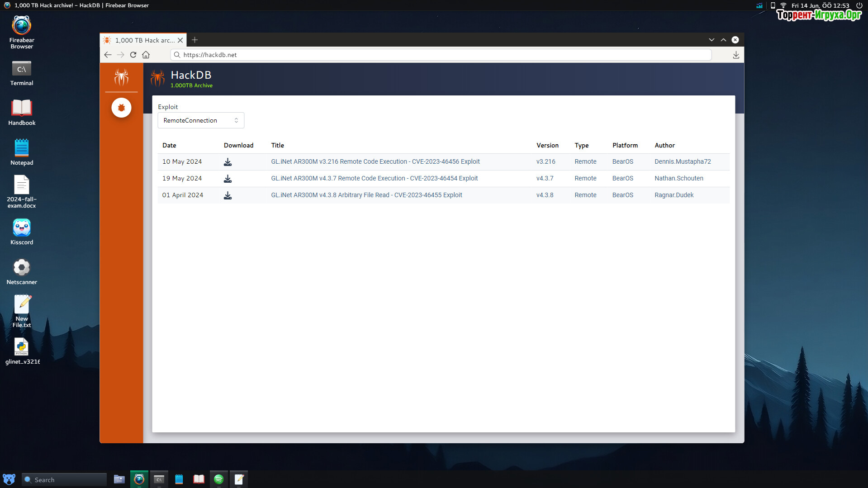Close the HackDB browser tab

[180, 40]
